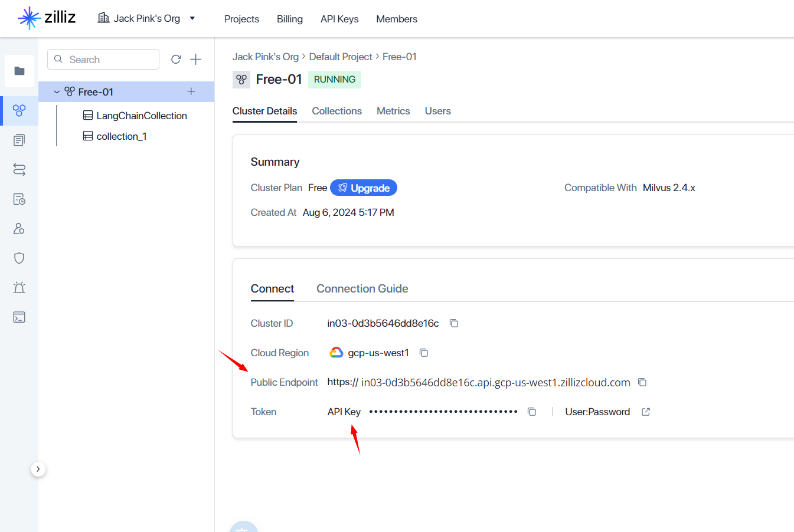
Task: Open the API Keys menu
Action: 339,19
